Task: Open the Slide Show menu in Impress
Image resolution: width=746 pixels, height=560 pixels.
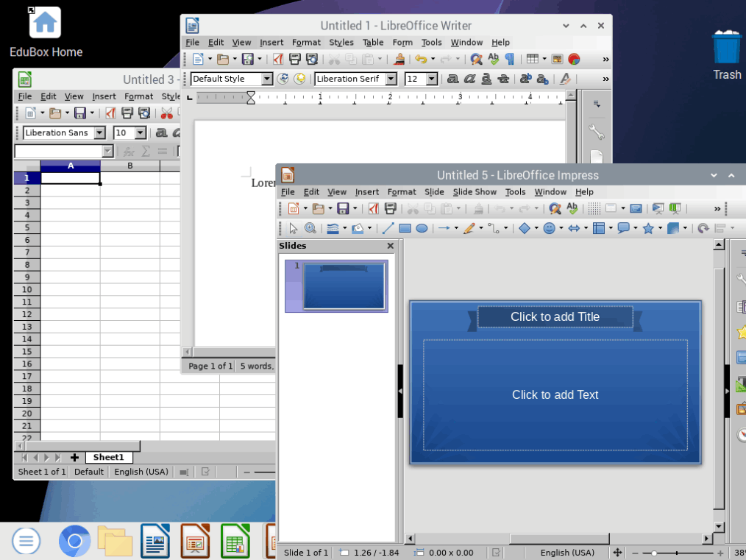Action: pyautogui.click(x=475, y=192)
